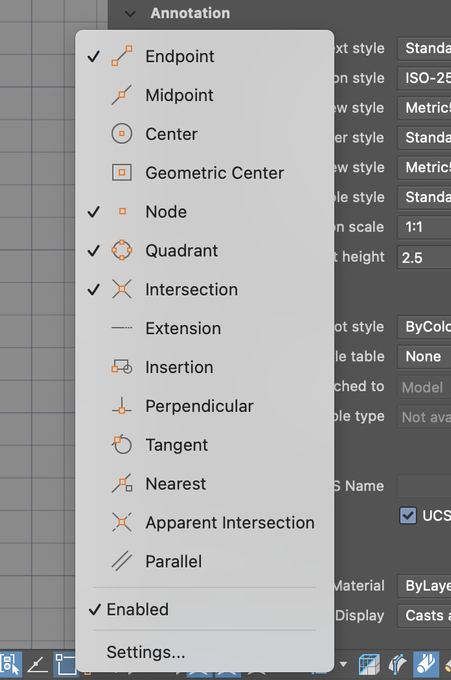Click the text height field 2.5
The width and height of the screenshot is (451, 680).
(424, 257)
